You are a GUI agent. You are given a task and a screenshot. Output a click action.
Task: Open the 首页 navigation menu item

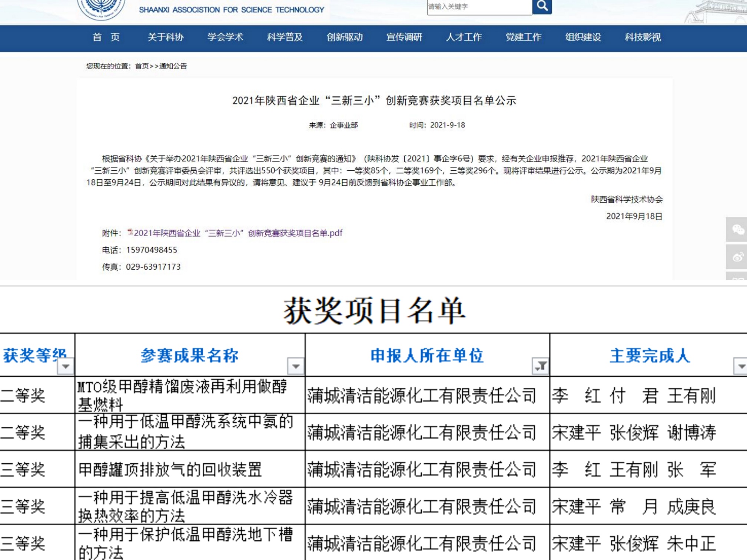click(x=106, y=37)
